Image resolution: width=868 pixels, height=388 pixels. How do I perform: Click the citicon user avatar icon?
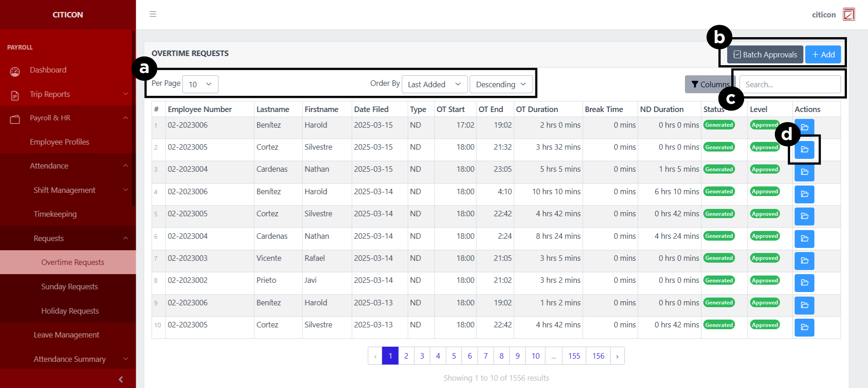[849, 15]
